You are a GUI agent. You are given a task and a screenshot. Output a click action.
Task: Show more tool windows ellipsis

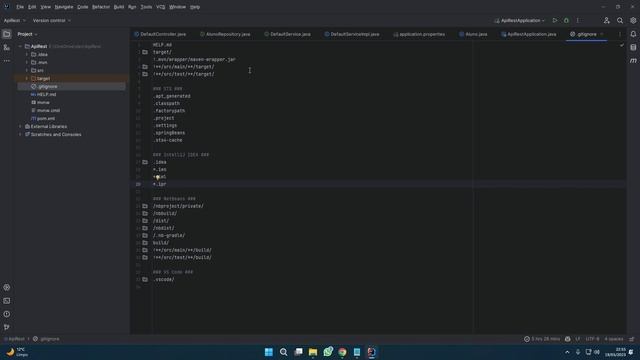[x=7, y=61]
